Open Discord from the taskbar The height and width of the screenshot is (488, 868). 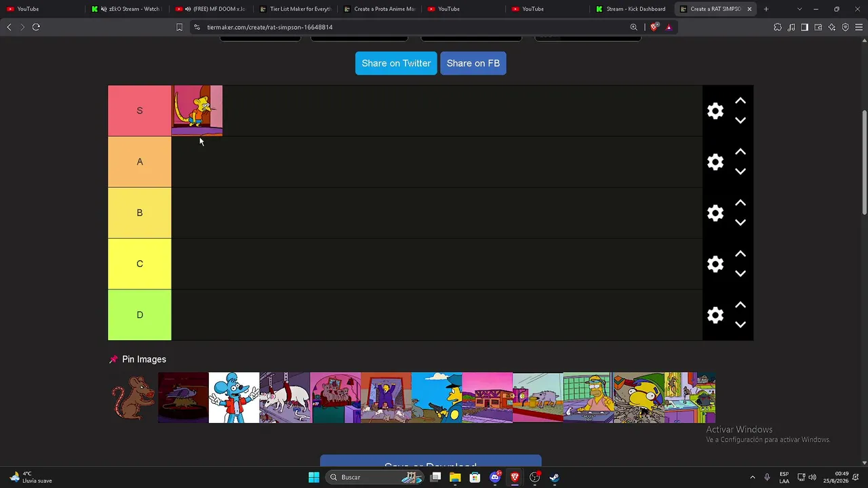tap(495, 477)
